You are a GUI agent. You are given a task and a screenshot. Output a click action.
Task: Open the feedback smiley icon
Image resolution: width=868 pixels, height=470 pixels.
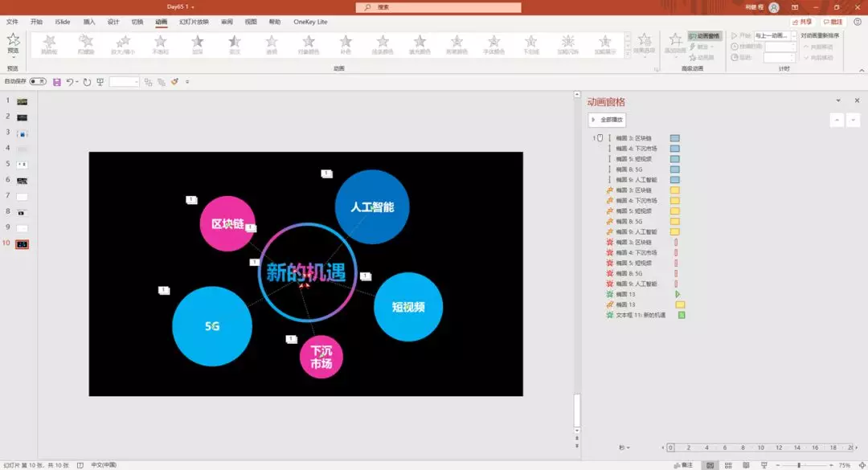coord(858,22)
